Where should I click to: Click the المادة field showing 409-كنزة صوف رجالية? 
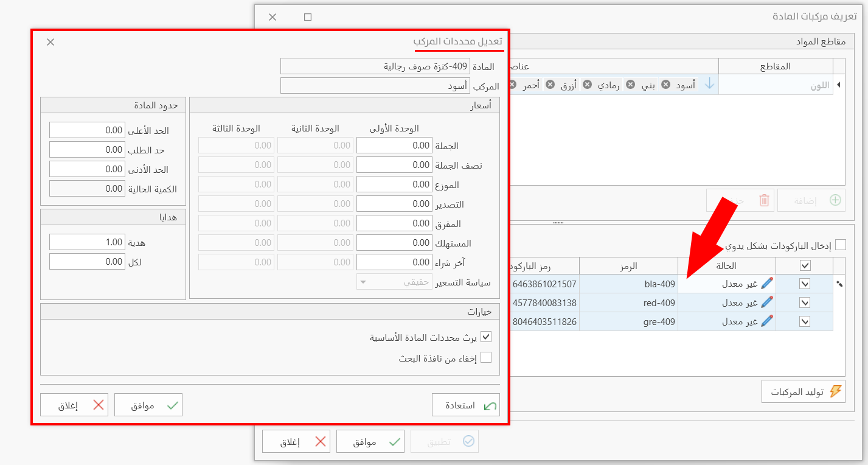(x=375, y=66)
